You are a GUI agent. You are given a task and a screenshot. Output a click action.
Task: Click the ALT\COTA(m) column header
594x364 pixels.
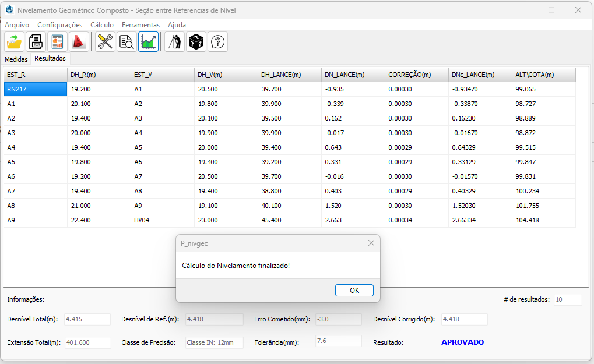tap(544, 75)
